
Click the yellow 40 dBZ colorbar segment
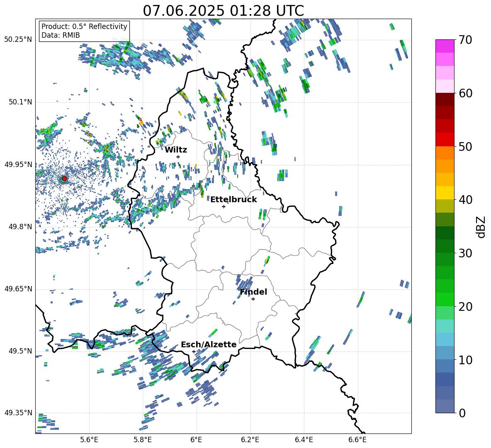445,193
